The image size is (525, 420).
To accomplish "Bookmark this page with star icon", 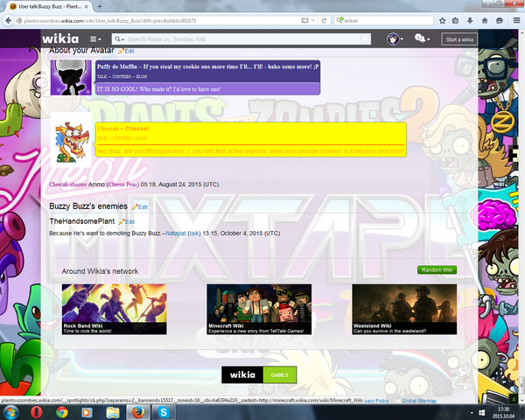I will (x=442, y=21).
